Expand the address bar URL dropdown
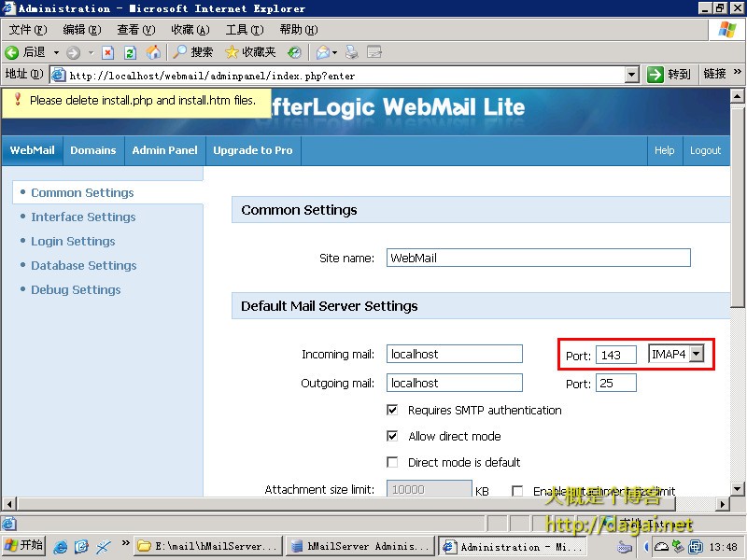The height and width of the screenshot is (560, 747). (632, 75)
